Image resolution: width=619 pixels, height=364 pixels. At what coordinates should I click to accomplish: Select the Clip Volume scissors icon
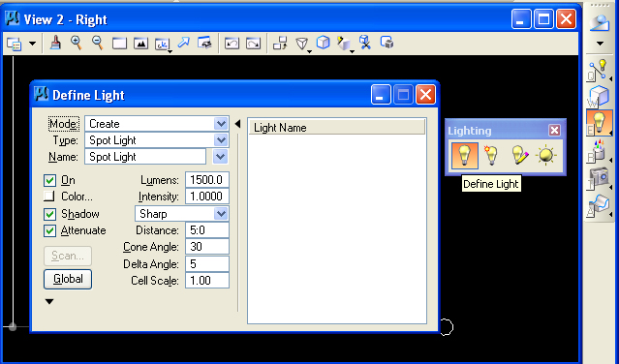[365, 43]
